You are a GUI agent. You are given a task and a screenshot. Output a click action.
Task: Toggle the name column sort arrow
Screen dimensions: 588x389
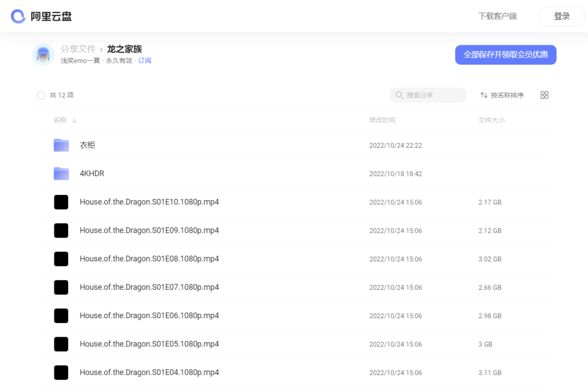pyautogui.click(x=74, y=120)
